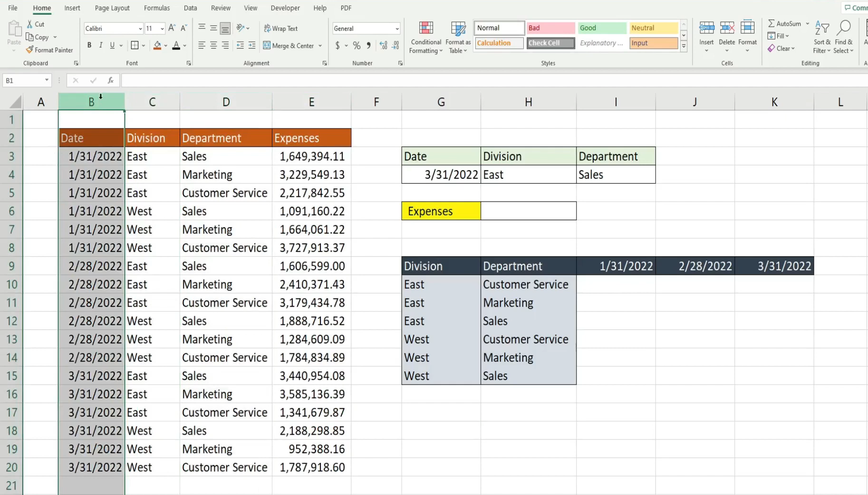The image size is (868, 495).
Task: Decrease the cell indent
Action: coord(241,46)
